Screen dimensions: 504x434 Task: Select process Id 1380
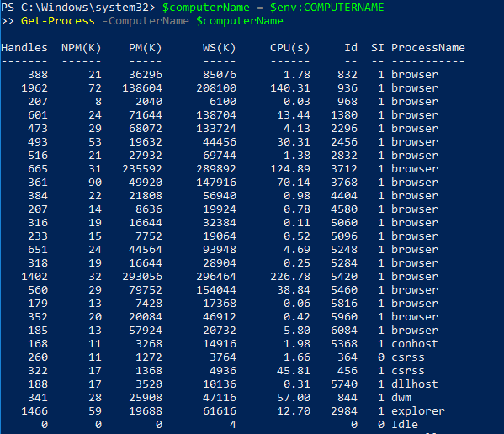[344, 115]
